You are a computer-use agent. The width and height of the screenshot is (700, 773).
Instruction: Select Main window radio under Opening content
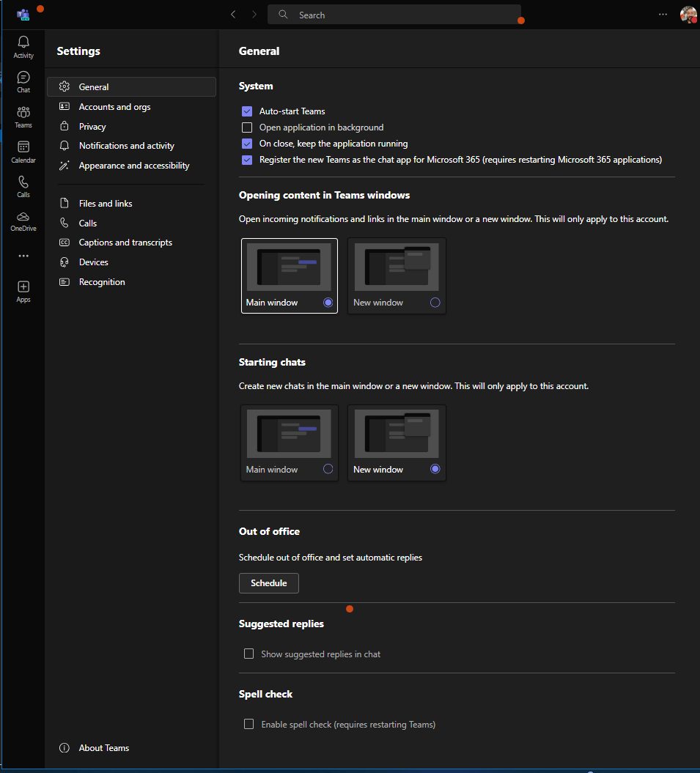tap(328, 302)
